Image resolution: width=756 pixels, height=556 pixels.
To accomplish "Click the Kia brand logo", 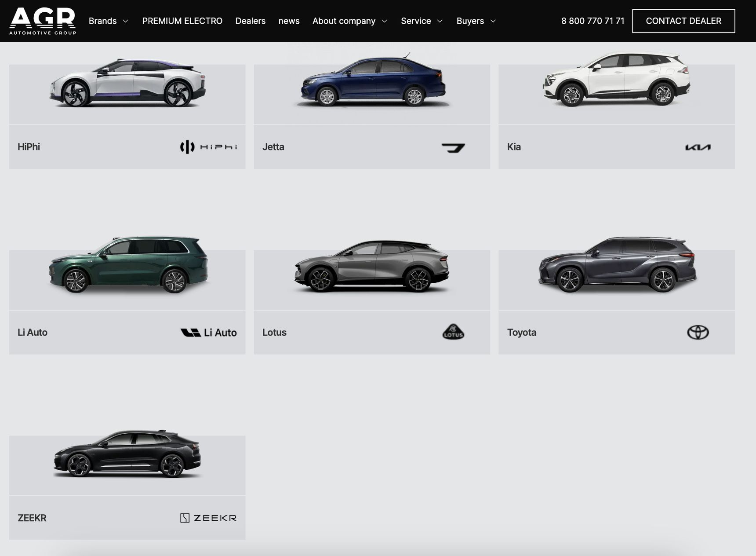I will [698, 147].
